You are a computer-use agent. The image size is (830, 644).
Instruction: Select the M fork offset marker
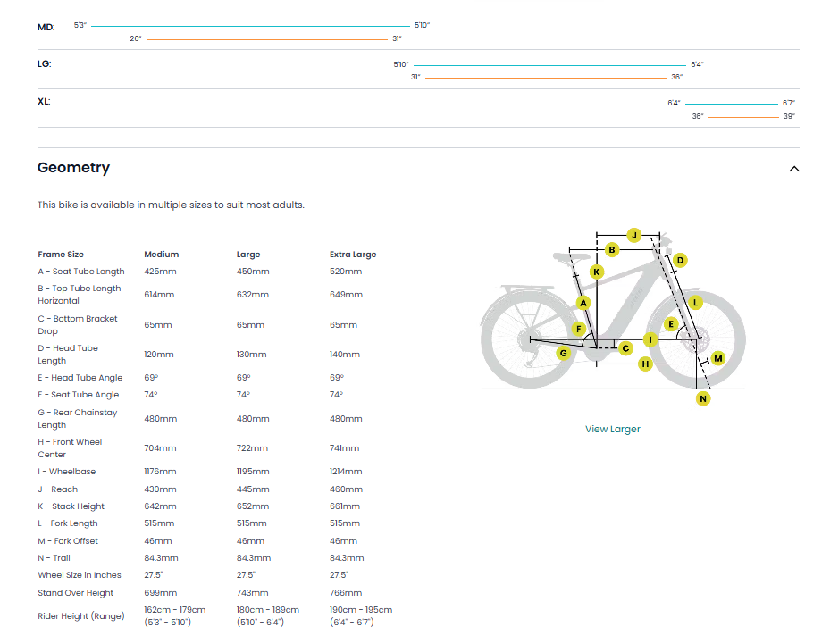pyautogui.click(x=717, y=358)
